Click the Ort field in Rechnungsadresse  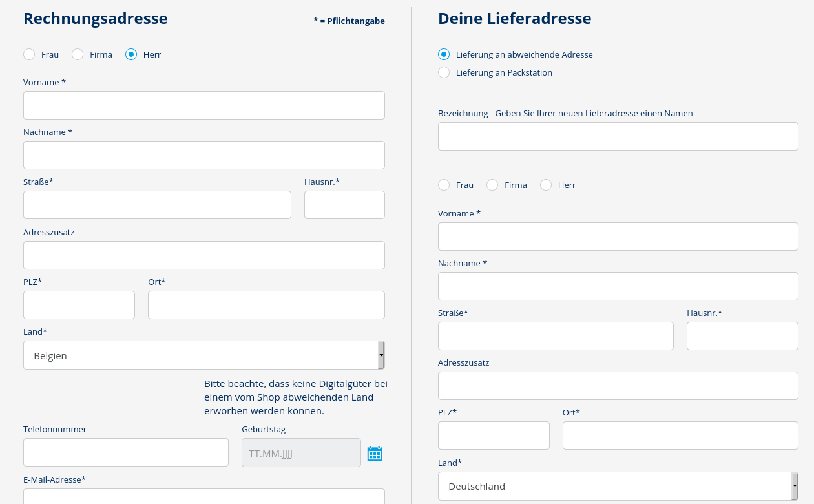pyautogui.click(x=266, y=305)
